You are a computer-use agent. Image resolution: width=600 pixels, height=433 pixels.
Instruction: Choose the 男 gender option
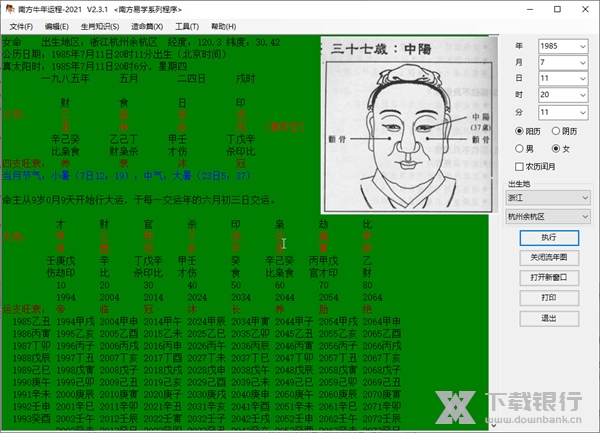tap(518, 148)
